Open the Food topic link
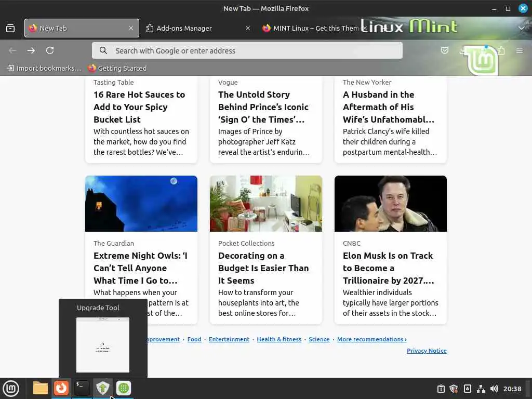Image resolution: width=532 pixels, height=399 pixels. point(194,339)
